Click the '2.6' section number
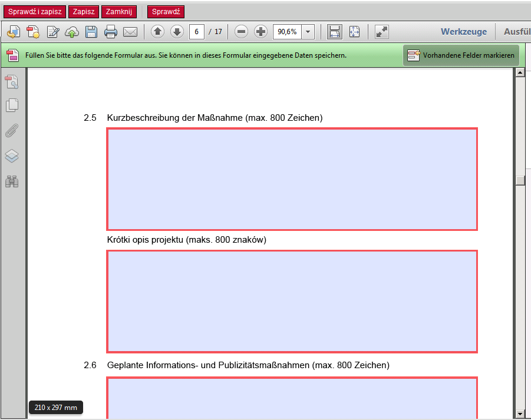This screenshot has width=531, height=420. 90,365
